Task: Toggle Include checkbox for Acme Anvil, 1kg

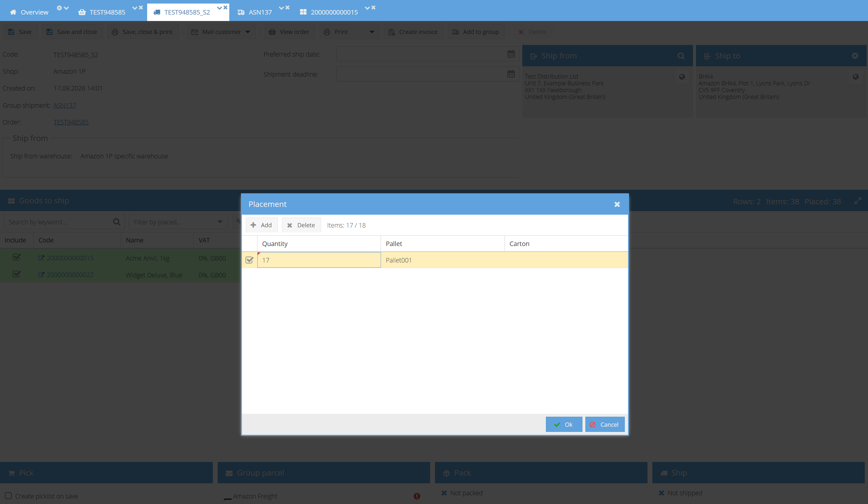Action: pos(16,258)
